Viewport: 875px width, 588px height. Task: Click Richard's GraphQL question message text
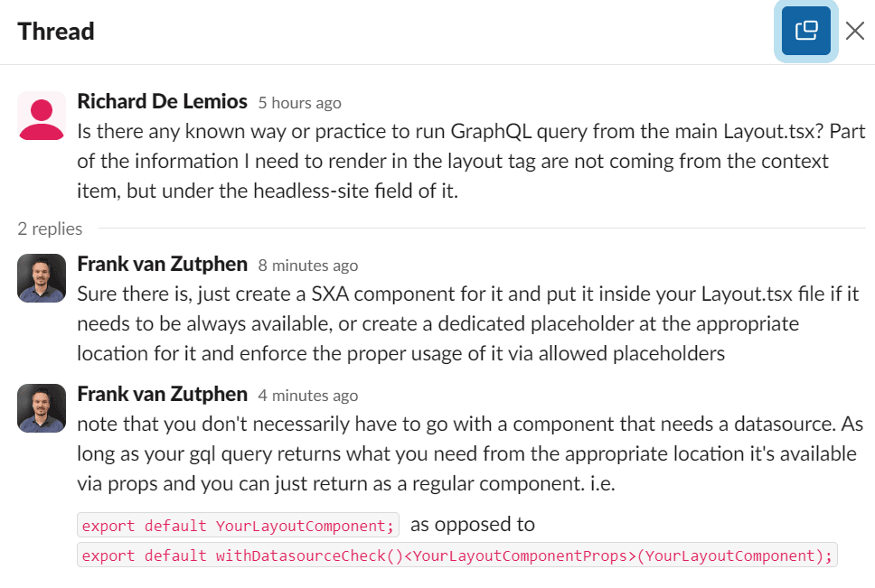tap(471, 161)
